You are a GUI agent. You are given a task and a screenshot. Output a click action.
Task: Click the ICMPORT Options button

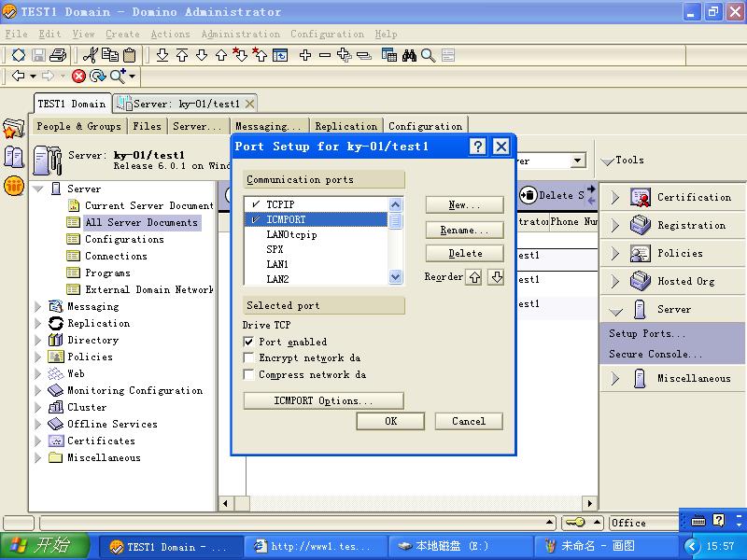tap(323, 401)
